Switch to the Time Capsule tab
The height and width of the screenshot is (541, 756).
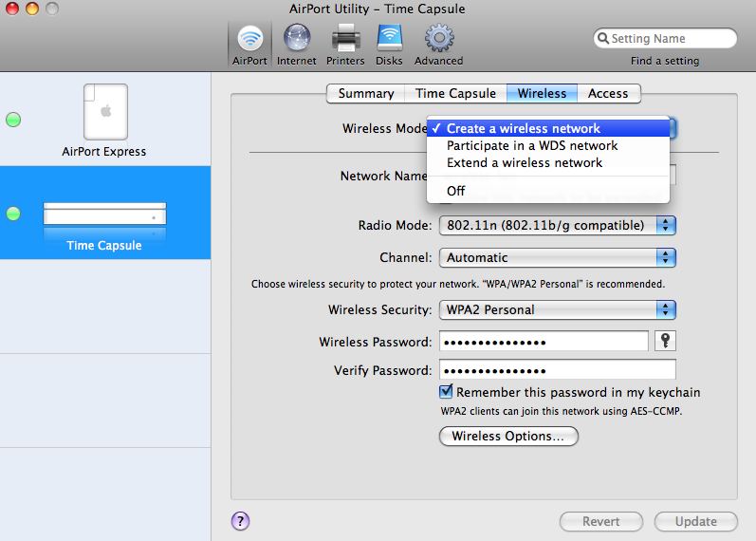coord(455,94)
